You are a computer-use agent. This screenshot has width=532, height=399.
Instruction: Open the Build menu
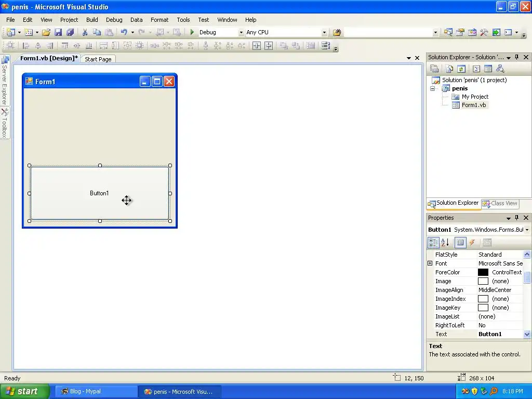click(x=92, y=20)
